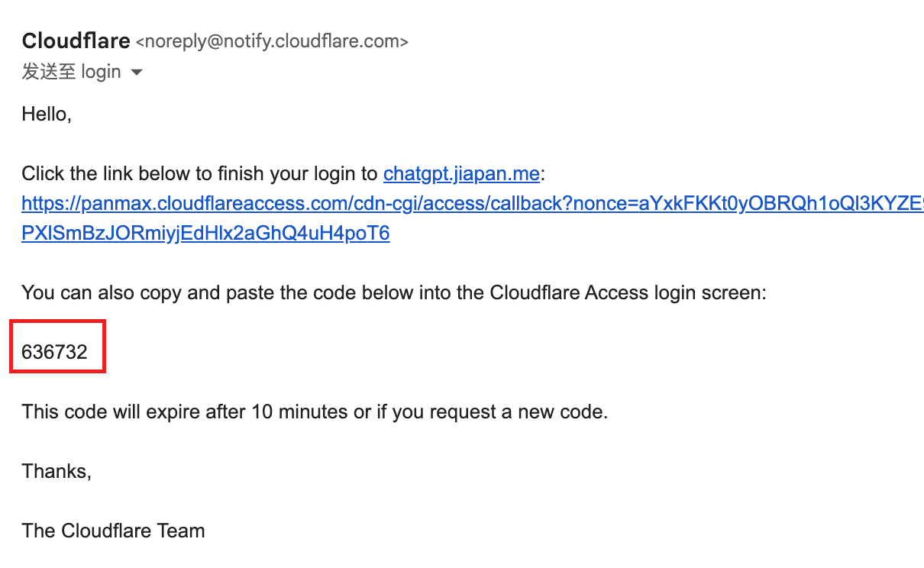Click the verification code 636732
The image size is (924, 568).
coord(55,352)
